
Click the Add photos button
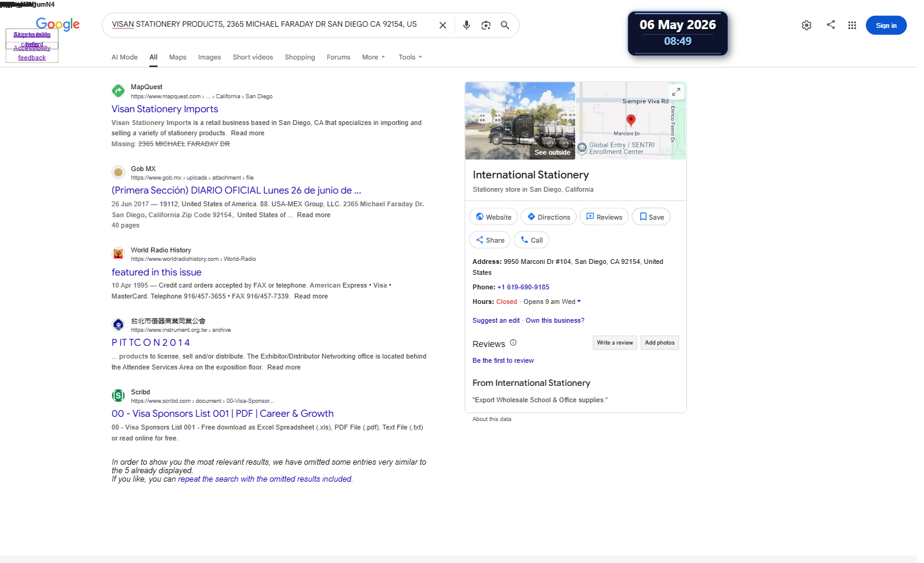(x=660, y=343)
